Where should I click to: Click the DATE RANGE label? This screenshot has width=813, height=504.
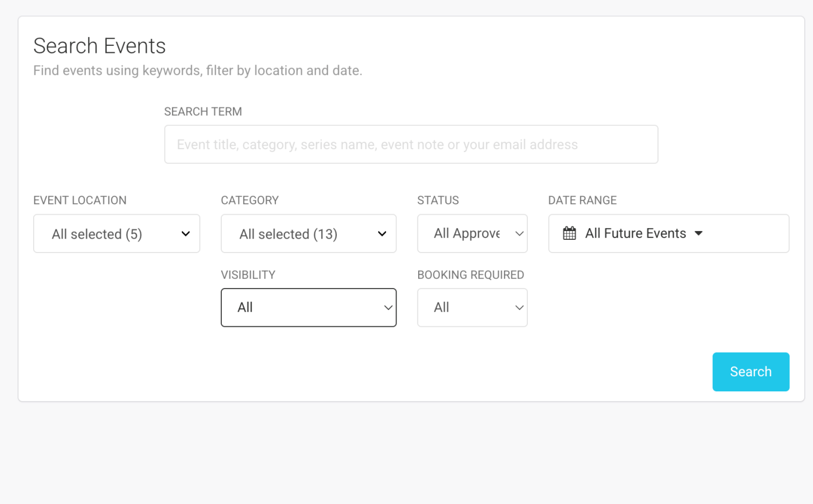click(x=582, y=200)
